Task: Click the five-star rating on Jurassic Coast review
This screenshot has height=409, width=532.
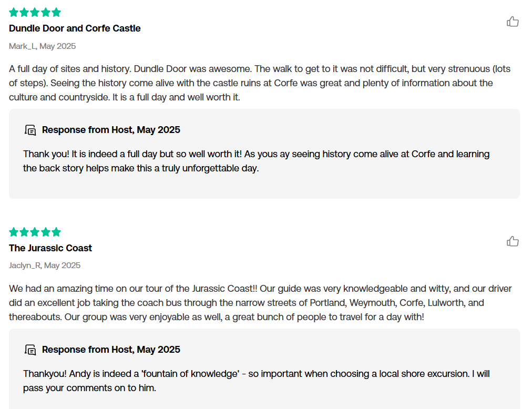Action: (x=35, y=232)
